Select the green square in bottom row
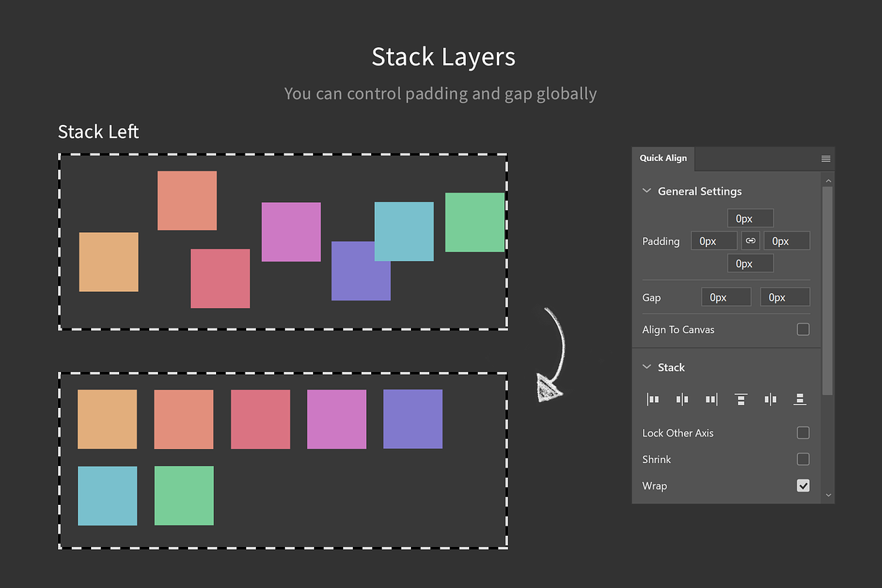The image size is (882, 588). pos(184,495)
